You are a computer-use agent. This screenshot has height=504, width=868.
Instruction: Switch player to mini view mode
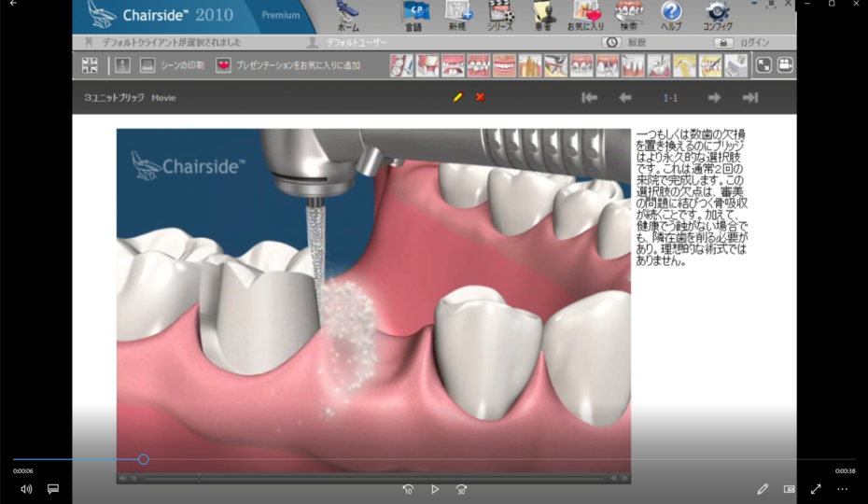tap(789, 489)
